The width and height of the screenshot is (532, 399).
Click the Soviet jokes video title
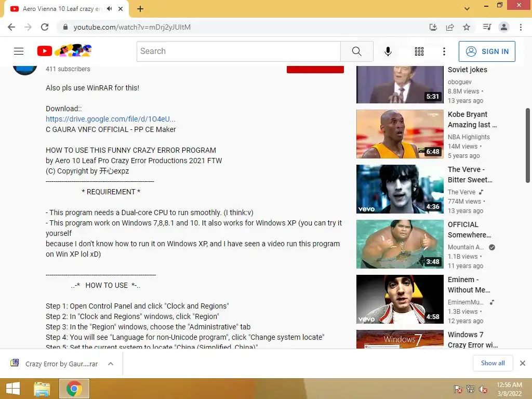467,70
